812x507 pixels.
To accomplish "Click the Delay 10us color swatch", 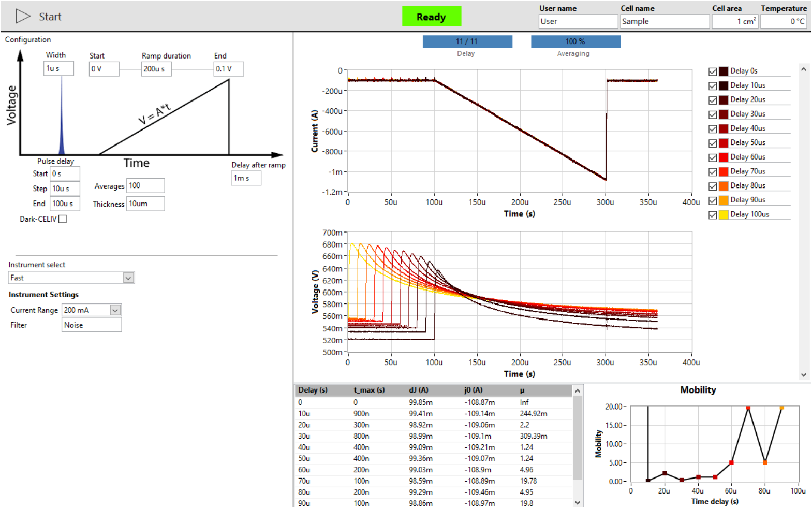I will coord(724,85).
